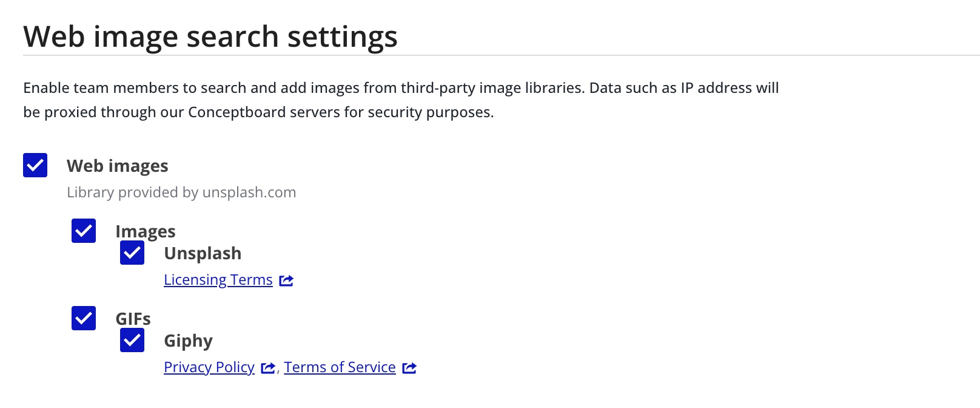This screenshot has height=408, width=980.
Task: Click the checkmark inside the Images checkbox
Action: (x=84, y=231)
